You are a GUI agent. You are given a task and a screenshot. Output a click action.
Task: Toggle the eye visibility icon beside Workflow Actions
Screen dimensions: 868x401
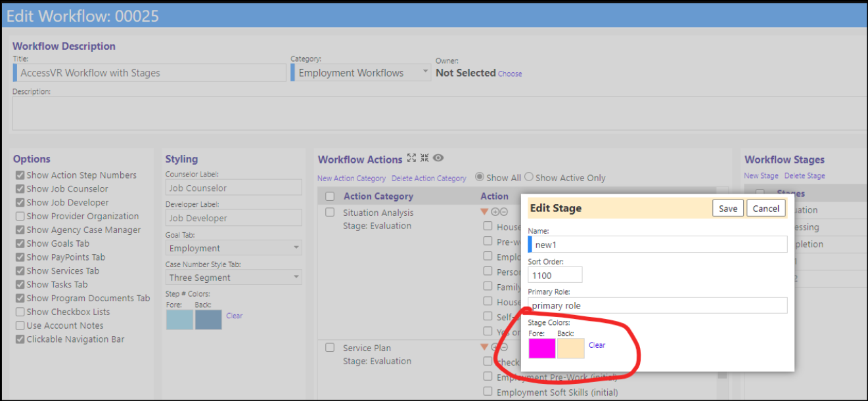438,158
